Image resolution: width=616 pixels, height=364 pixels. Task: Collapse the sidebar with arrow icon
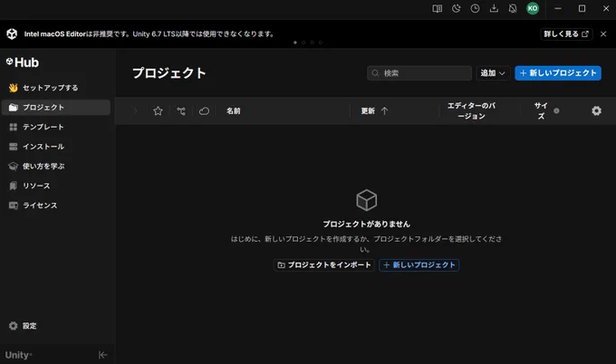[x=103, y=355]
